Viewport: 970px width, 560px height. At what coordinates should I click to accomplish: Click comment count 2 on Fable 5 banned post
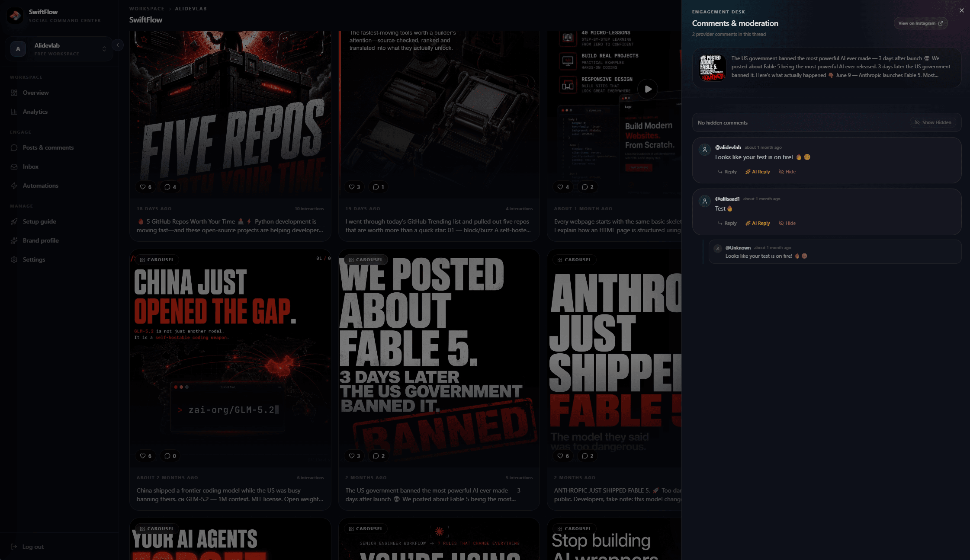pyautogui.click(x=379, y=456)
